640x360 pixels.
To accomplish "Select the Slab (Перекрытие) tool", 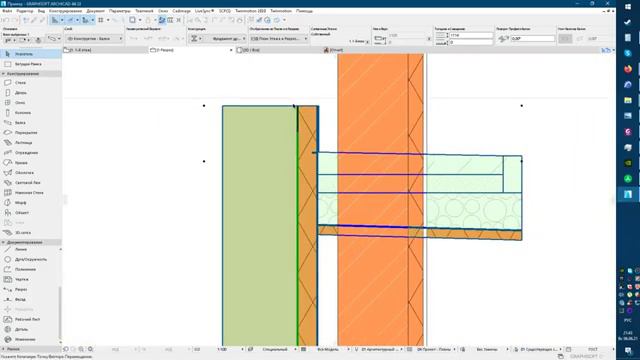I will (31, 133).
